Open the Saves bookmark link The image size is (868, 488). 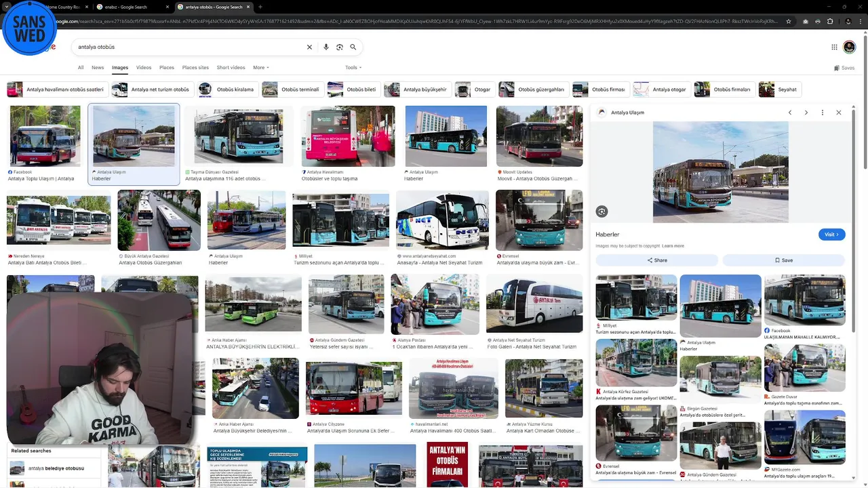click(844, 68)
